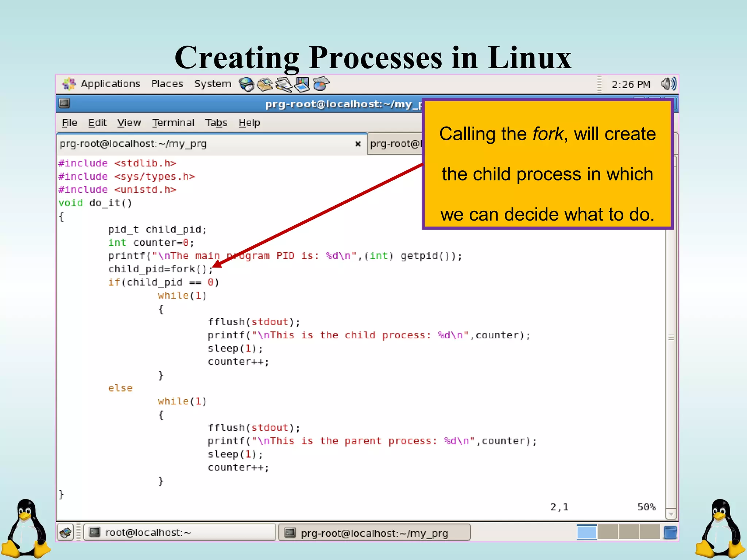Open the Terminal menu in menu bar
Viewport: 747px width, 560px height.
[x=173, y=123]
